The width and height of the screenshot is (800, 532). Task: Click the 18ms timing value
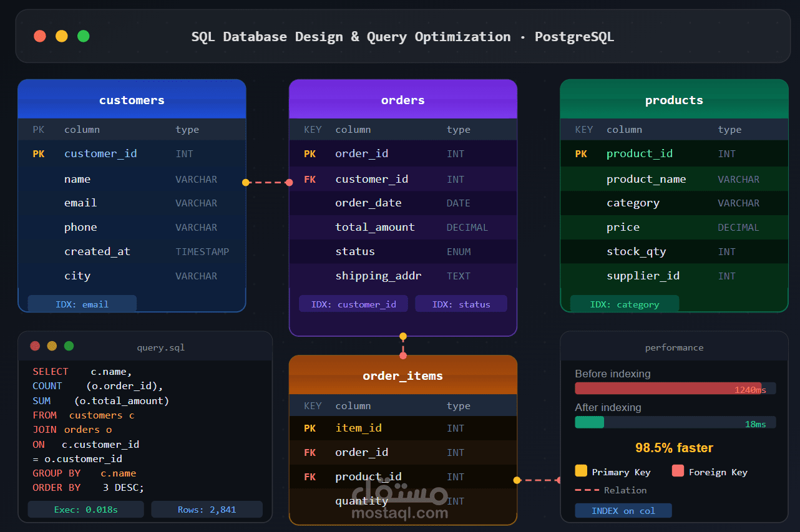[x=755, y=424]
